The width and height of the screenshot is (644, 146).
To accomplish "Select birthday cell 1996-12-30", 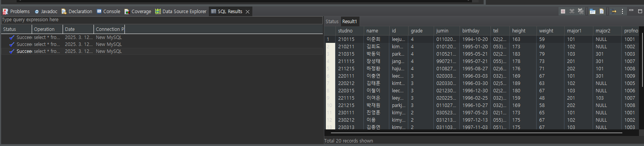I will coord(475,91).
